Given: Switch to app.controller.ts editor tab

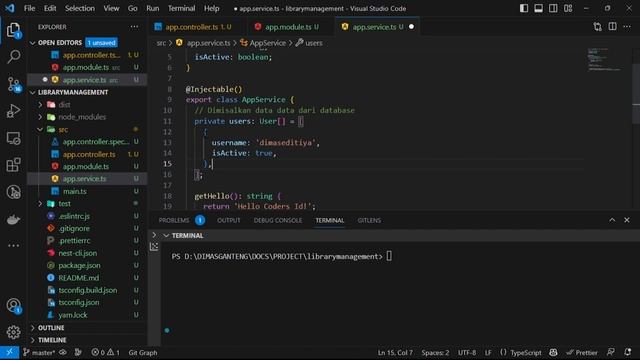Looking at the screenshot, I should pos(198,27).
